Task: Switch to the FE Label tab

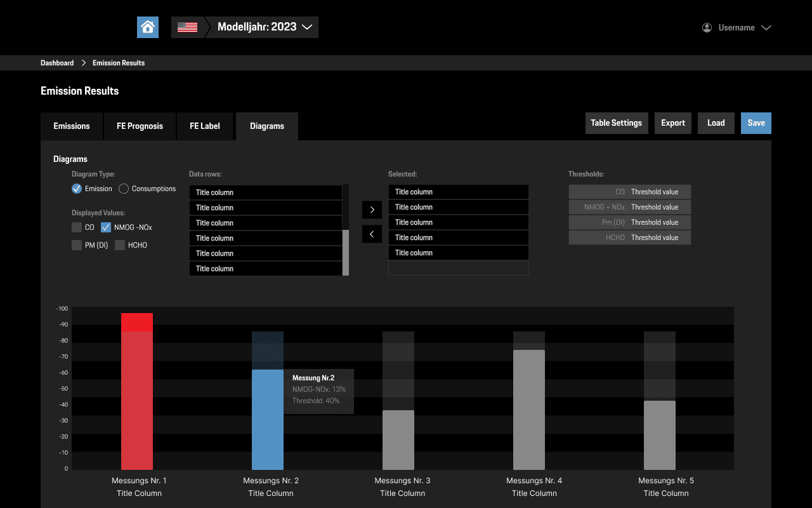Action: [205, 126]
